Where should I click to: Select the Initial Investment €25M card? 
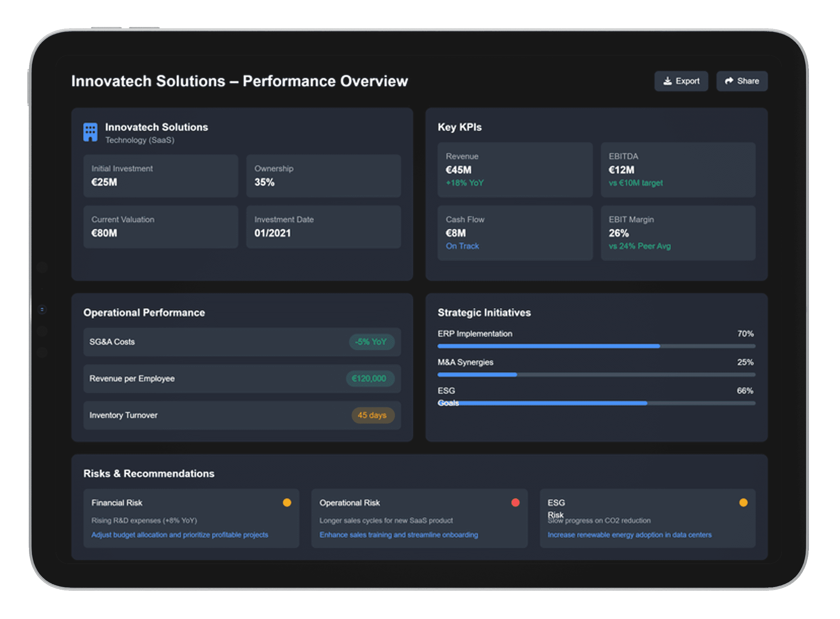(161, 176)
